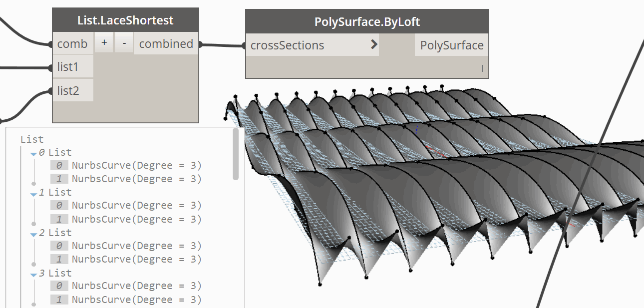This screenshot has width=644, height=308.
Task: Collapse the 3 List tree arrow
Action: click(33, 275)
